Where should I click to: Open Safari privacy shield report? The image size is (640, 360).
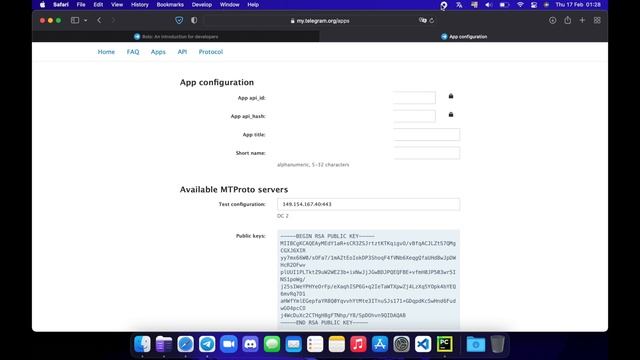179,20
